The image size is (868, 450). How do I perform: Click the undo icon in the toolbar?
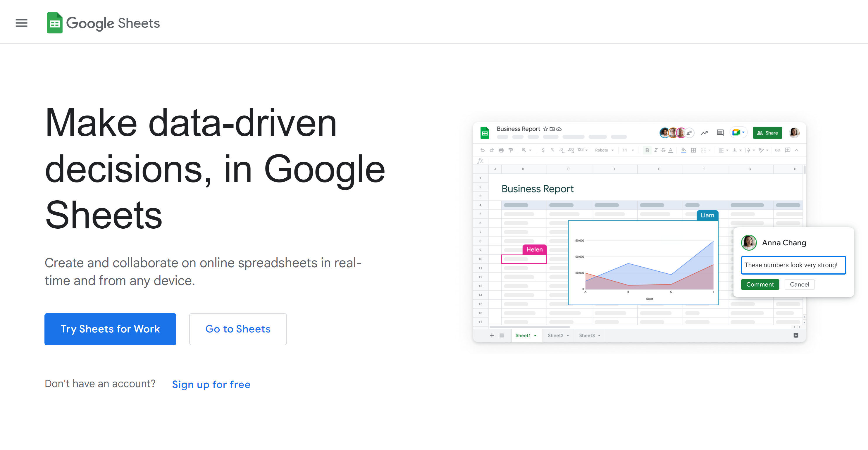coord(482,150)
